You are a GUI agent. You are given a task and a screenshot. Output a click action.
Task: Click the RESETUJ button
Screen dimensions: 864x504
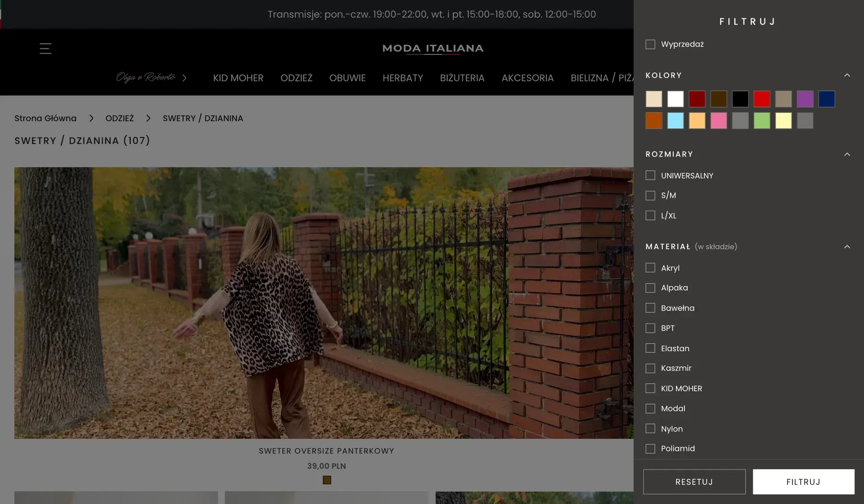(694, 482)
